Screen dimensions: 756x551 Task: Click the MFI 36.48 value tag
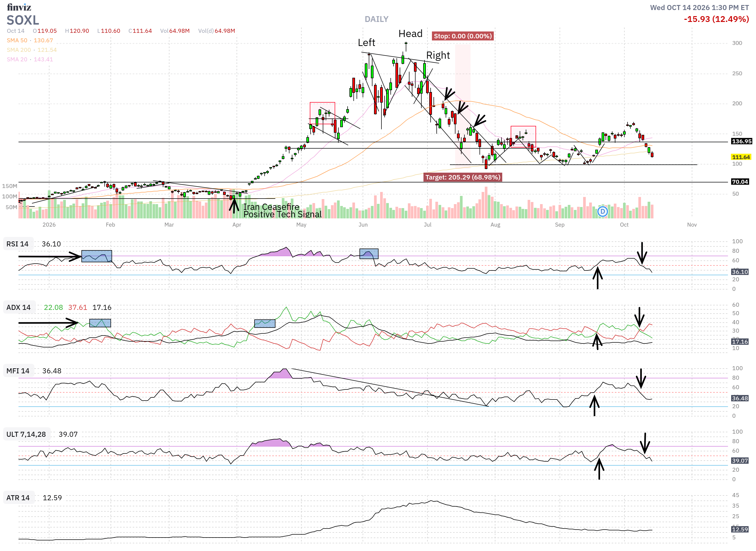click(740, 398)
